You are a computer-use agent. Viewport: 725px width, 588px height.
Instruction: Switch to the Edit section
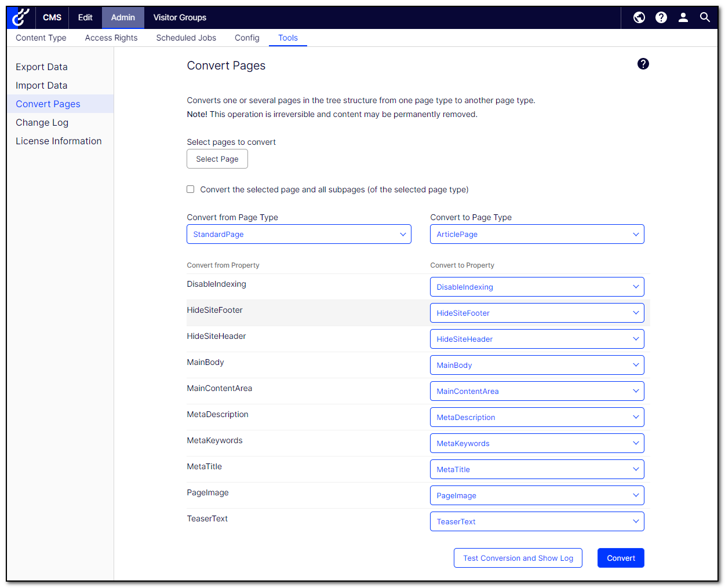pos(85,17)
